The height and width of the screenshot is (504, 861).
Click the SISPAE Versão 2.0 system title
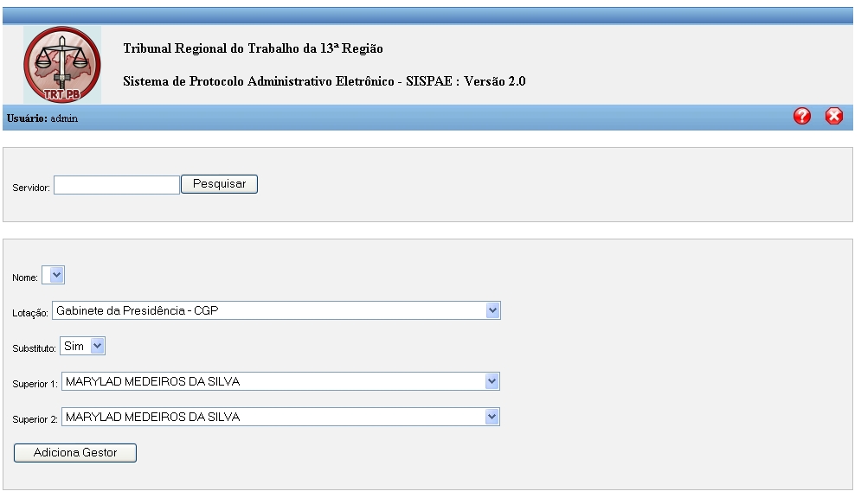pos(324,81)
